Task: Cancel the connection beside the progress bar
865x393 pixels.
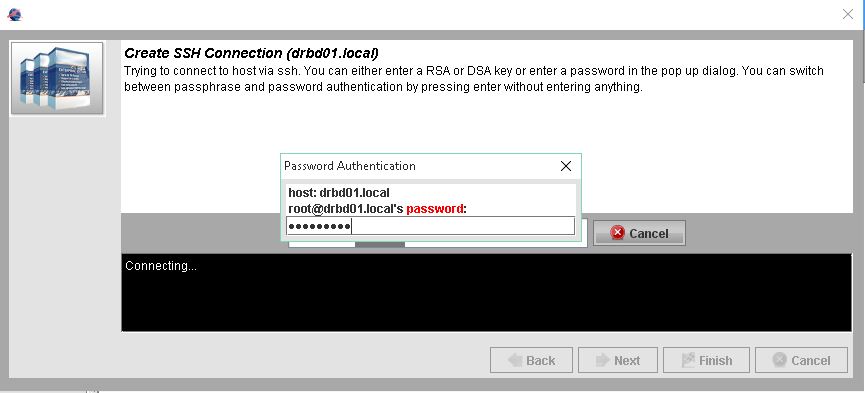Action: pos(639,233)
